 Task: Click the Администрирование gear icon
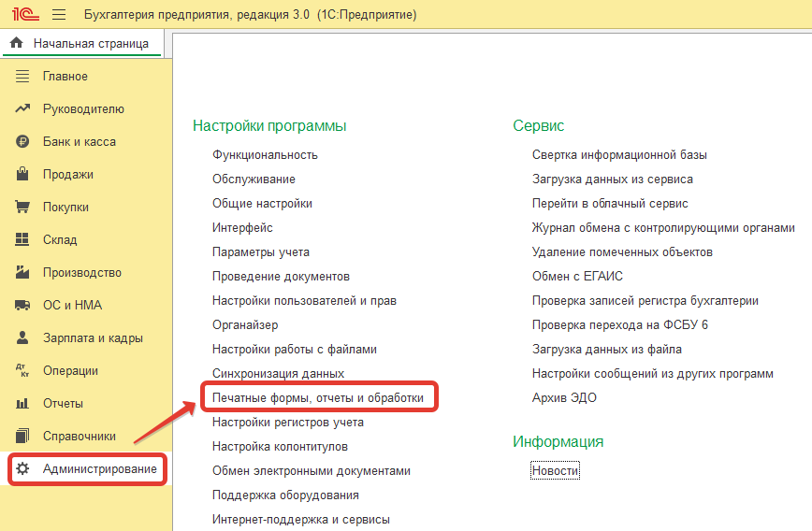[x=22, y=469]
